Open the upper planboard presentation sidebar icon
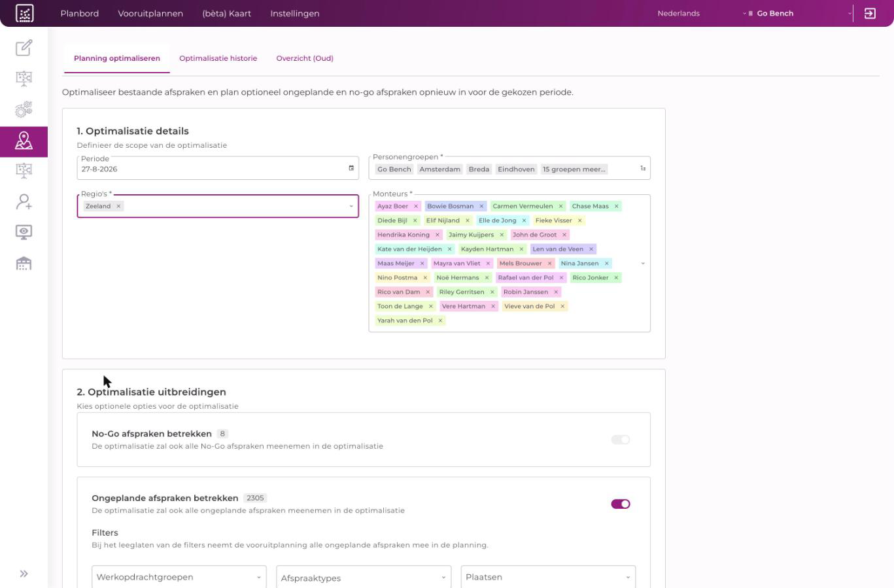The width and height of the screenshot is (894, 588). 24,78
